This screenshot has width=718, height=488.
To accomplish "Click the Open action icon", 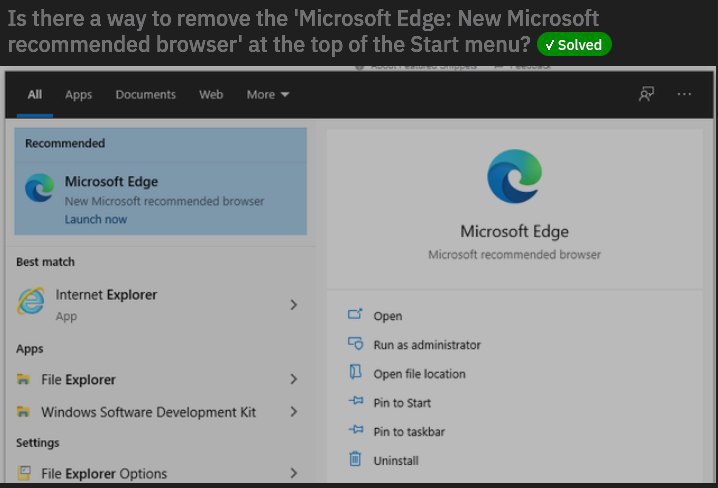I will [x=355, y=314].
